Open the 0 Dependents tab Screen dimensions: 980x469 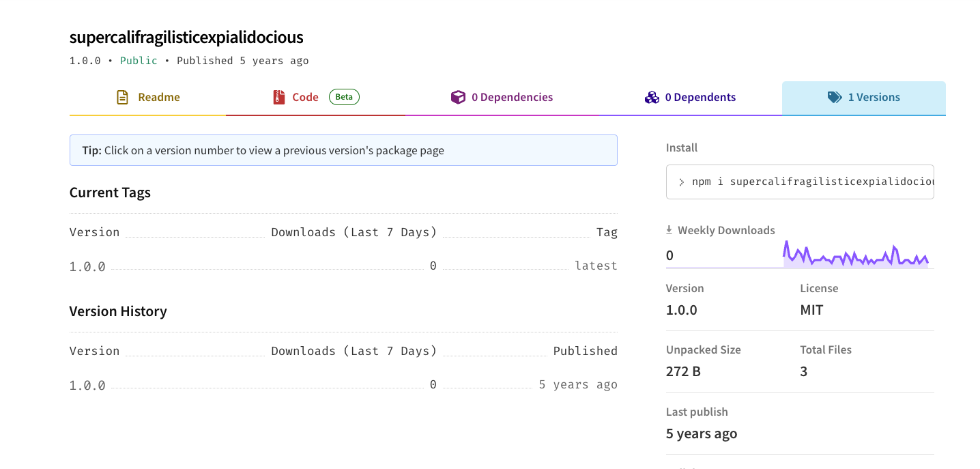coord(700,98)
